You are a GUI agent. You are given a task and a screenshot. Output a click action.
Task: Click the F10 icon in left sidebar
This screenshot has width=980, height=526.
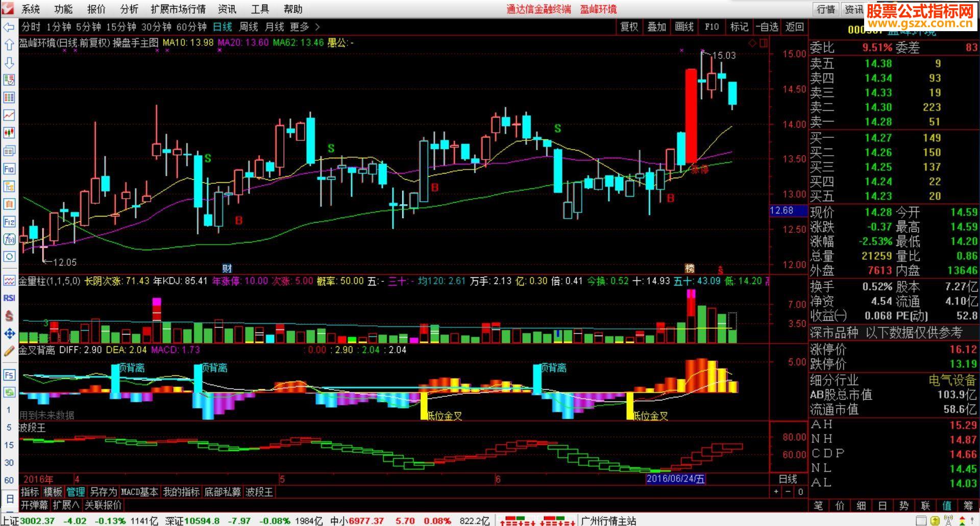coord(9,169)
